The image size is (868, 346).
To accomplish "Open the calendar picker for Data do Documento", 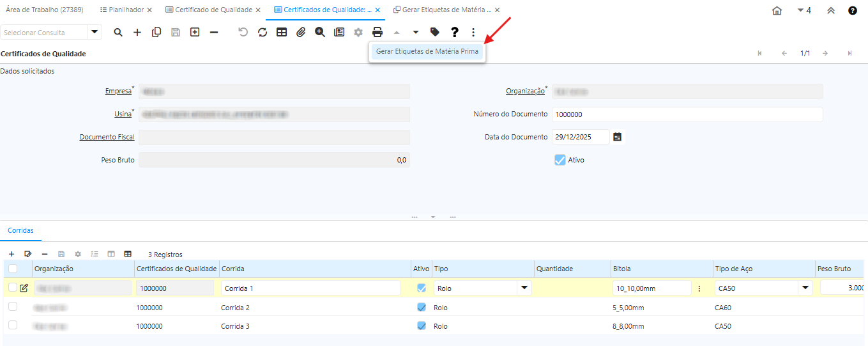I will [617, 137].
